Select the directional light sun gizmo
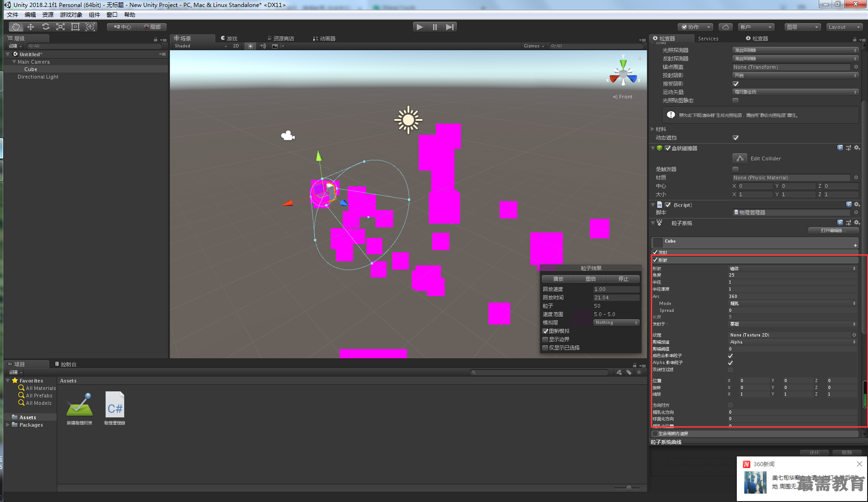Screen dimensions: 868x502 click(x=408, y=120)
